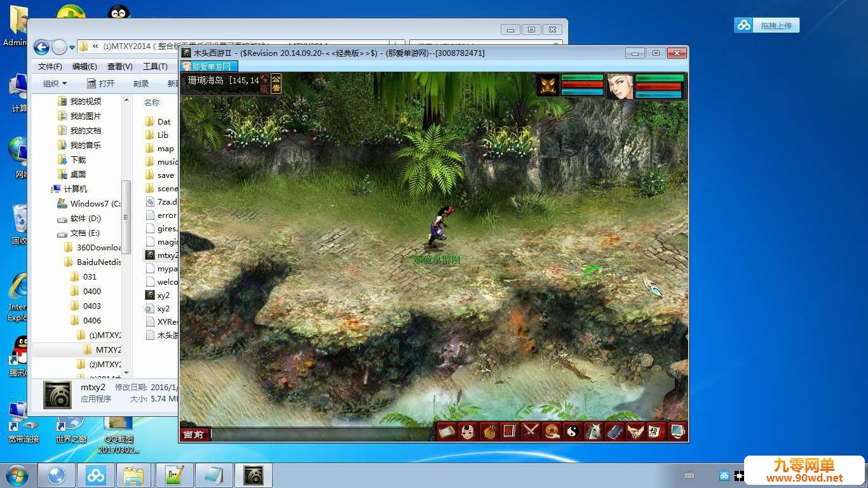Select the crossed swords attack icon
The height and width of the screenshot is (488, 868).
[x=531, y=431]
